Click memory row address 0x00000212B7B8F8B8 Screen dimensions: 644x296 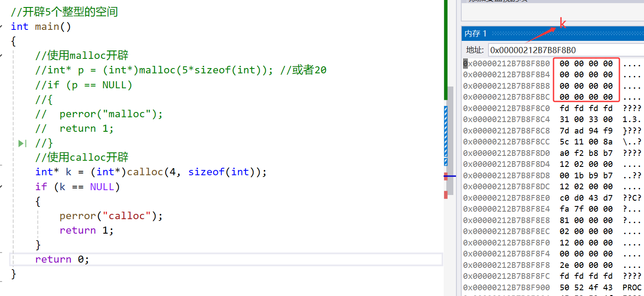[x=507, y=86]
